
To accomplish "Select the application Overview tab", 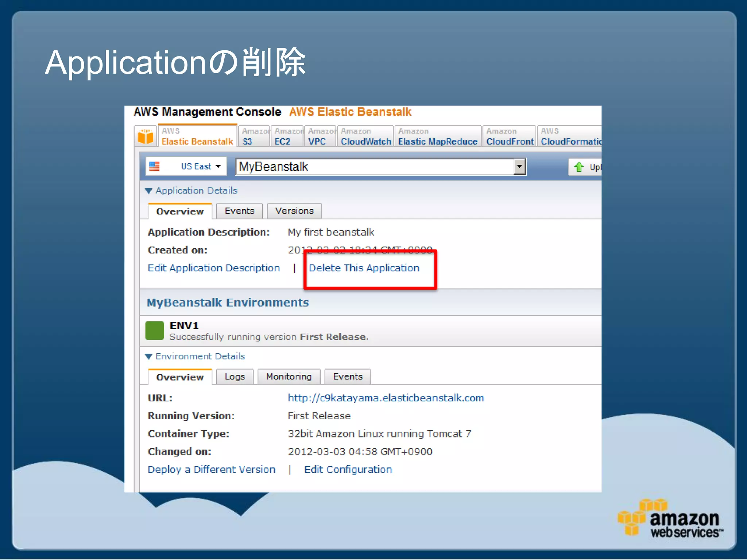I will tap(180, 211).
